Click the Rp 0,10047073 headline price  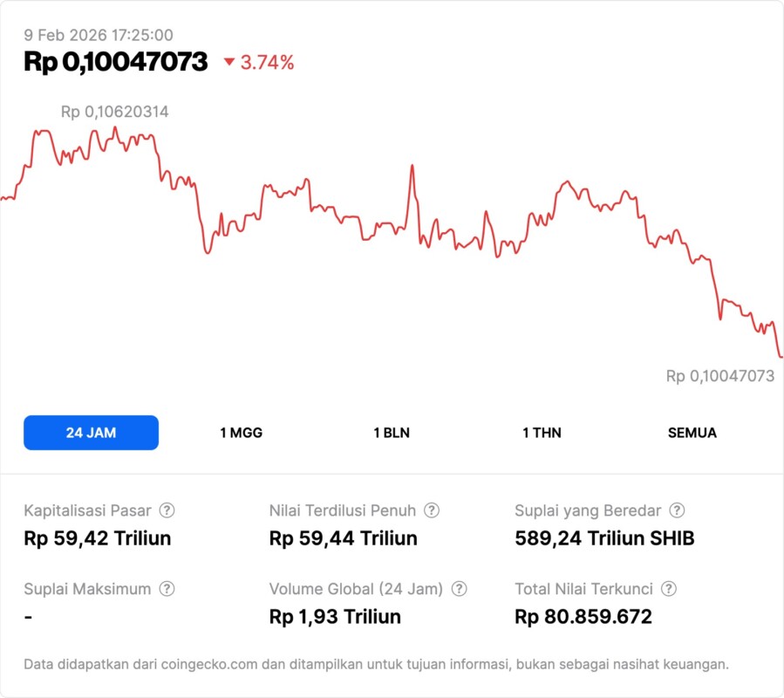click(x=116, y=62)
